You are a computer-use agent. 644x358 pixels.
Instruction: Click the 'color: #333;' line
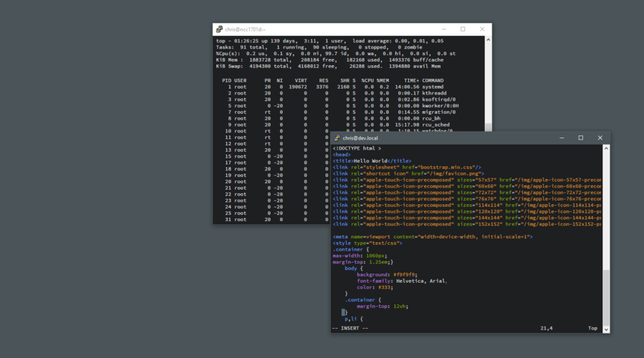pos(375,287)
